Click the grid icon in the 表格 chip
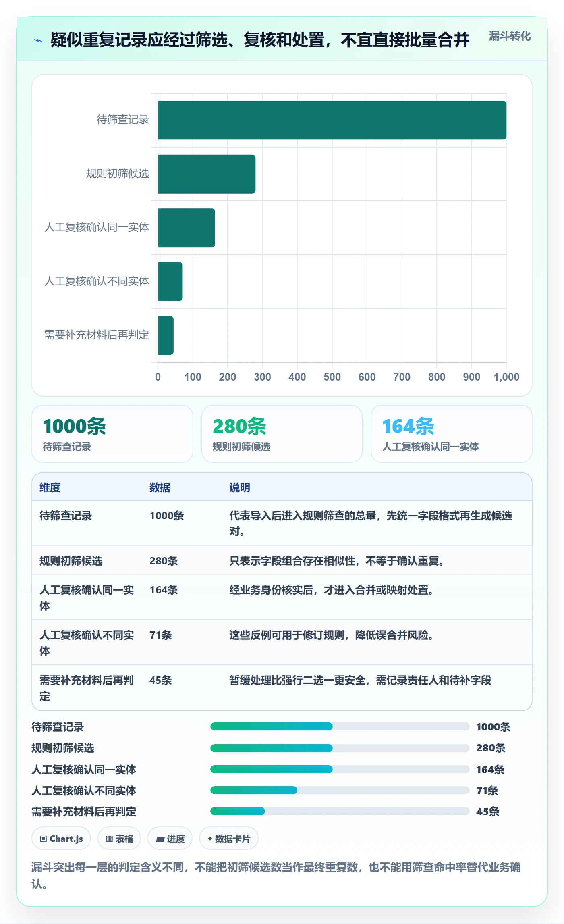Image resolution: width=564 pixels, height=924 pixels. [x=109, y=839]
